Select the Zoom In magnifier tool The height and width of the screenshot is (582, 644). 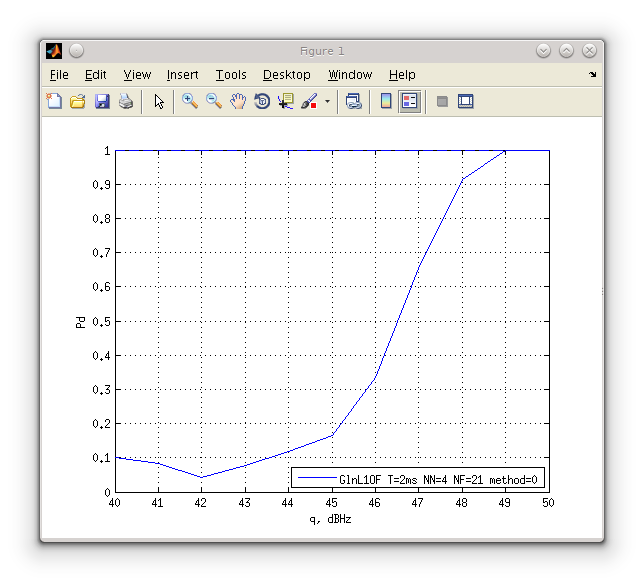coord(190,101)
